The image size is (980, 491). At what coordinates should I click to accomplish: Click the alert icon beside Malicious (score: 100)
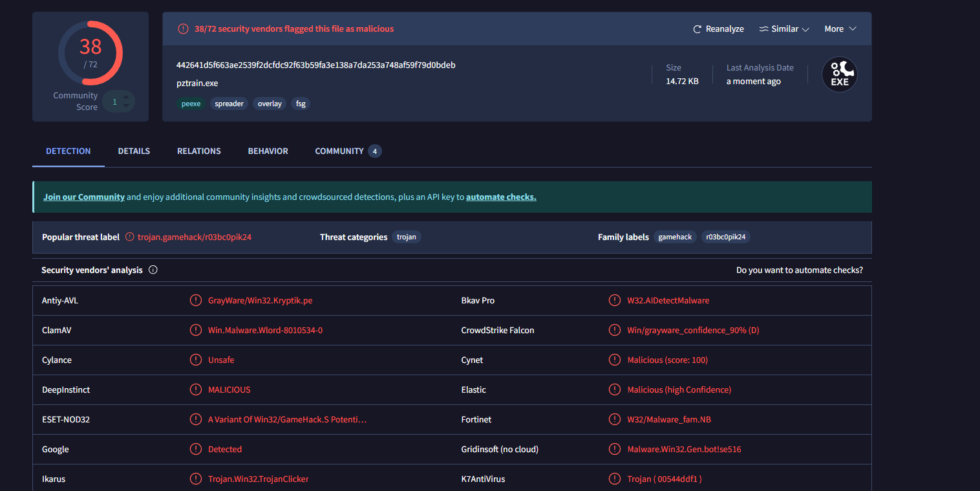[615, 360]
